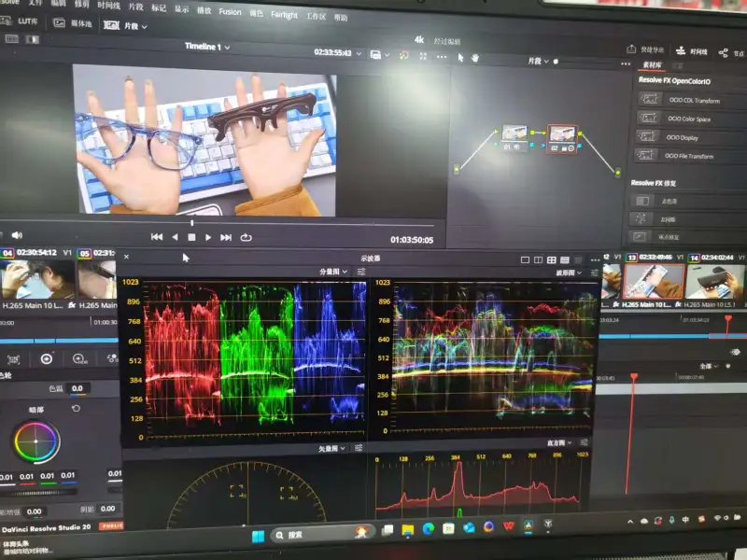Select node 02 in the node graph
This screenshot has width=747, height=560.
(561, 134)
